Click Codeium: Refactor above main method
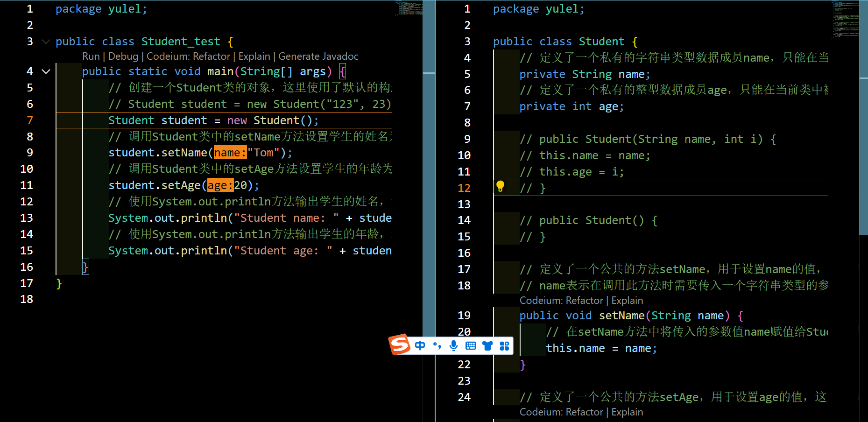The image size is (868, 422). (x=189, y=56)
